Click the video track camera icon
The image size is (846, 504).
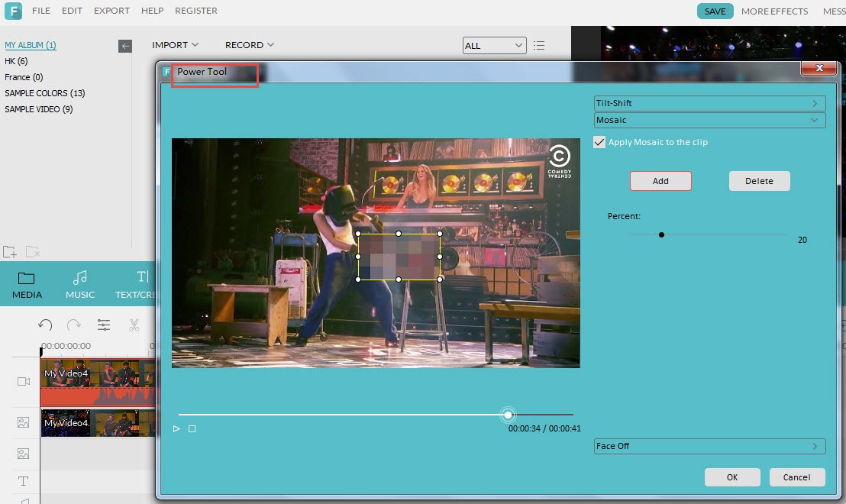pos(23,382)
